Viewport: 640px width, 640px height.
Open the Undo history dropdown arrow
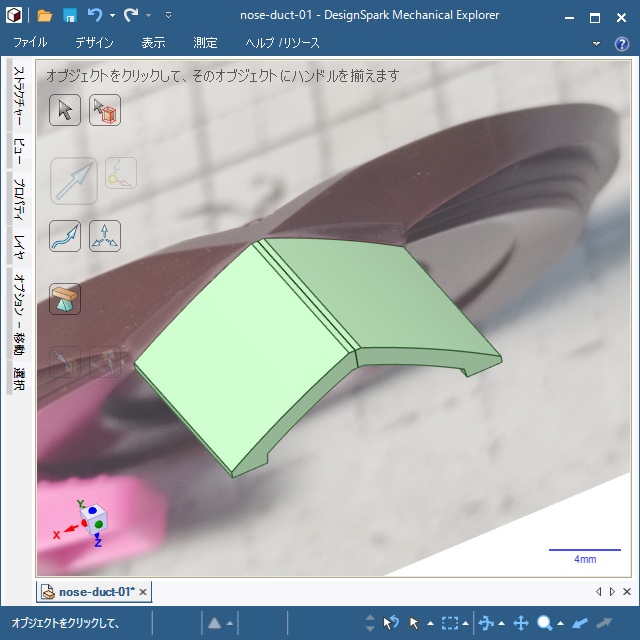point(112,16)
